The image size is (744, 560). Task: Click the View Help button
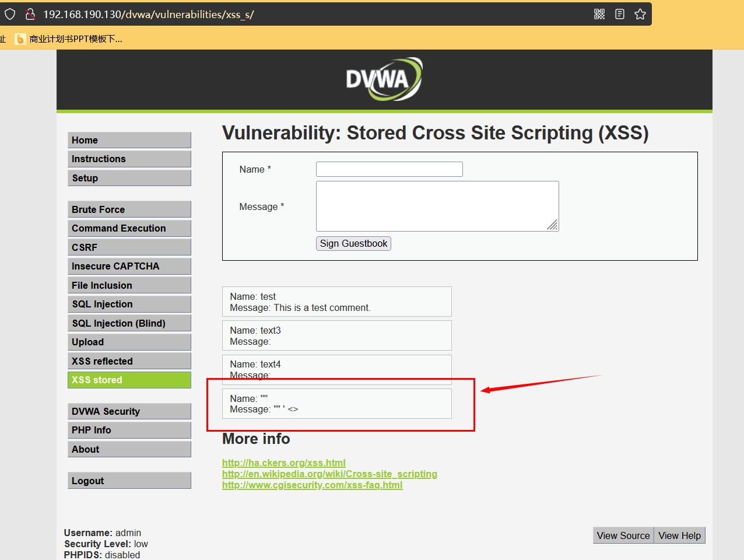679,535
